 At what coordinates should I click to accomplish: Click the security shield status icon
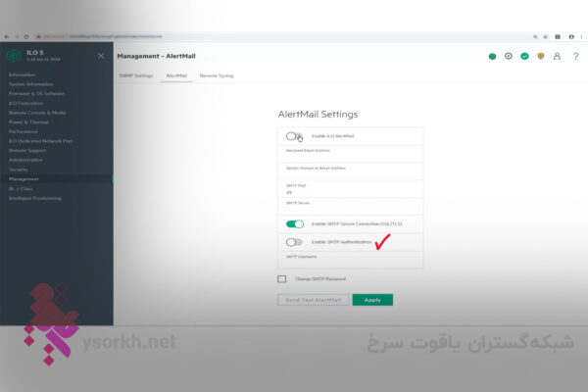click(540, 56)
